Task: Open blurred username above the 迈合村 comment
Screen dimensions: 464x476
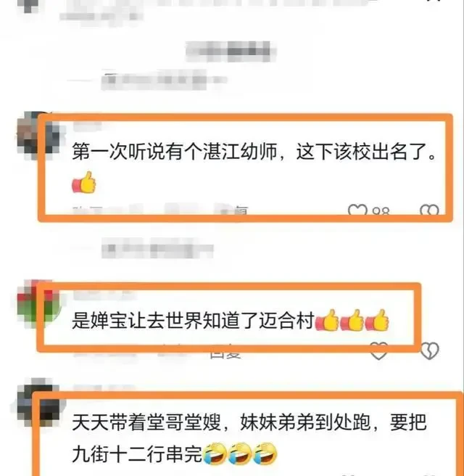Action: [103, 295]
